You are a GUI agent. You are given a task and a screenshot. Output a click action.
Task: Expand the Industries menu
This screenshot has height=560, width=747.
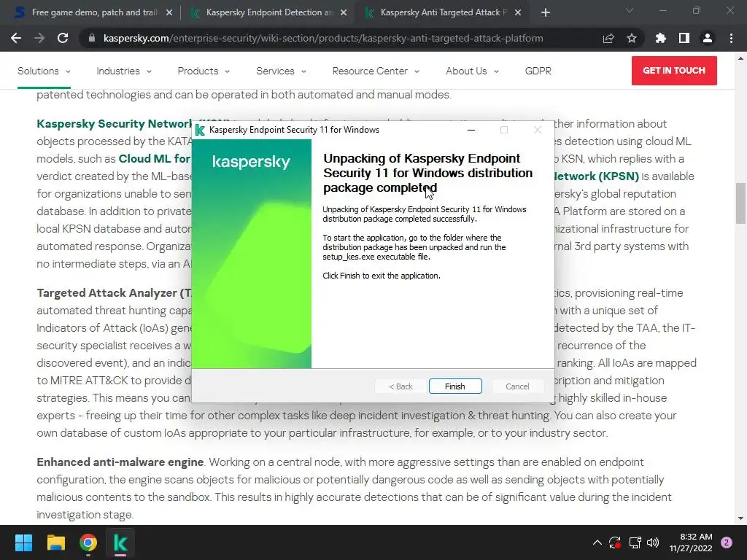coord(124,71)
